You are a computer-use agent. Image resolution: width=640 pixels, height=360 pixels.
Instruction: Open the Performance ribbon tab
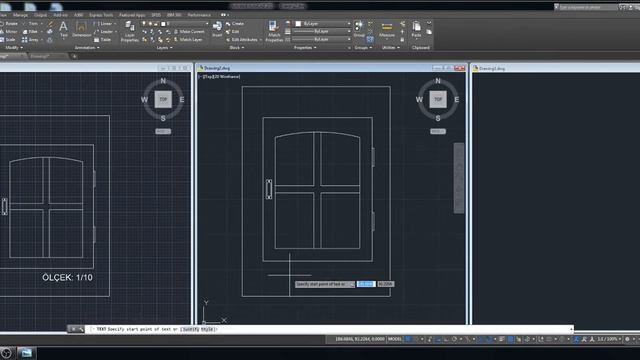point(199,15)
